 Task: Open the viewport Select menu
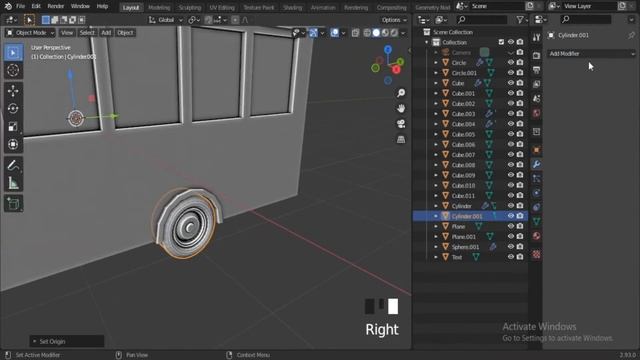tap(87, 33)
